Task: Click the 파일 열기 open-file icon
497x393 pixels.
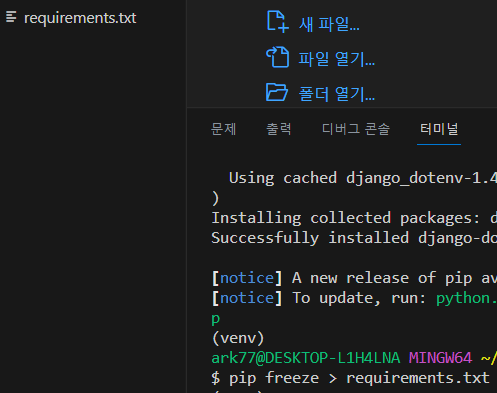Action: click(277, 57)
